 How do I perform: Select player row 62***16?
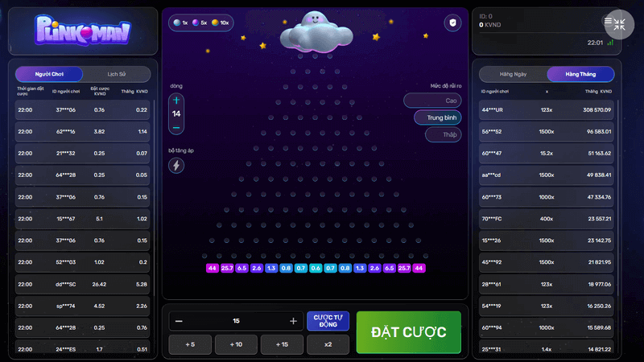coord(83,132)
